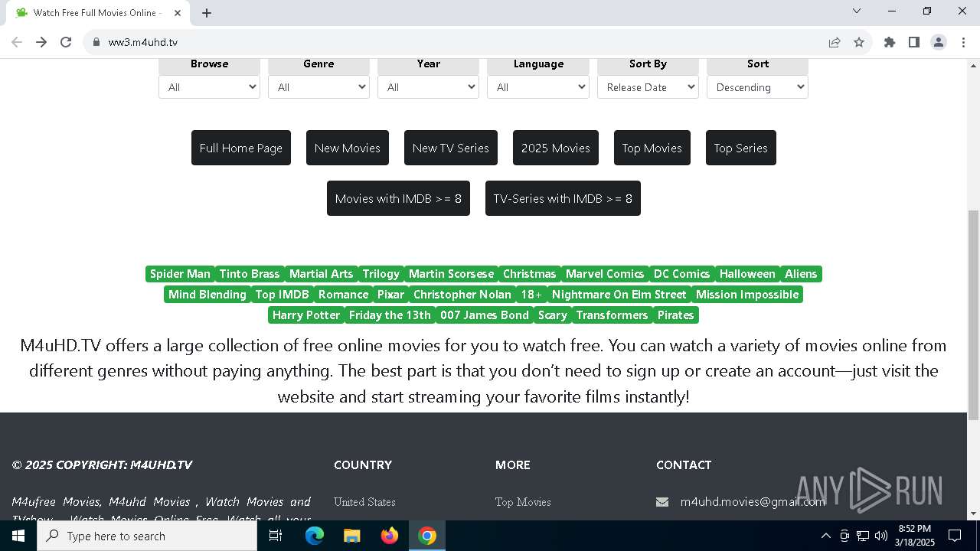Open the Sort Descending dropdown
Screen dimensions: 980x551
[x=757, y=87]
